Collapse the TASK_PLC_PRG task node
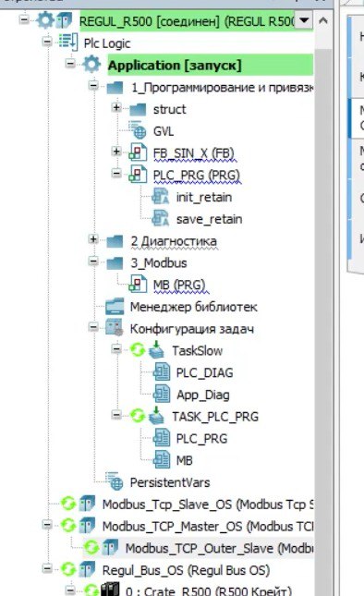Image resolution: width=364 pixels, height=596 pixels. [116, 415]
